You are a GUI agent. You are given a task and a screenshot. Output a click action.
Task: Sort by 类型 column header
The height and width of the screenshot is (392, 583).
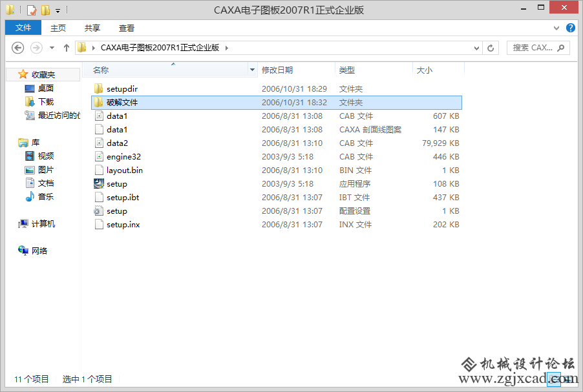(x=374, y=70)
